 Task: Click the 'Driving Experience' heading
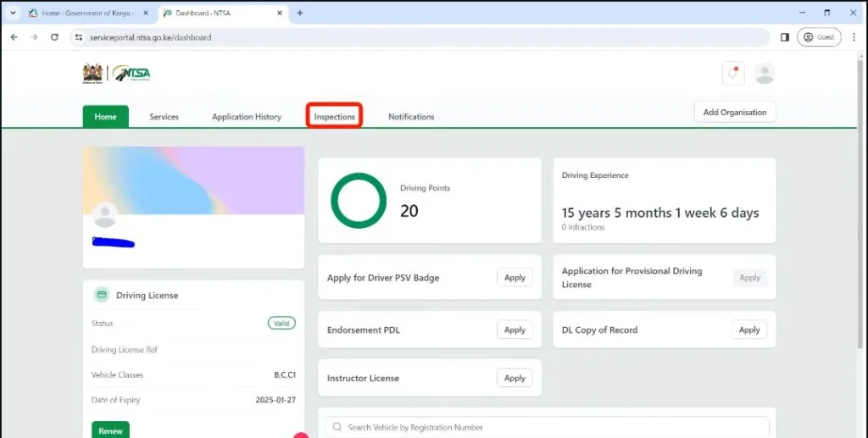tap(595, 175)
